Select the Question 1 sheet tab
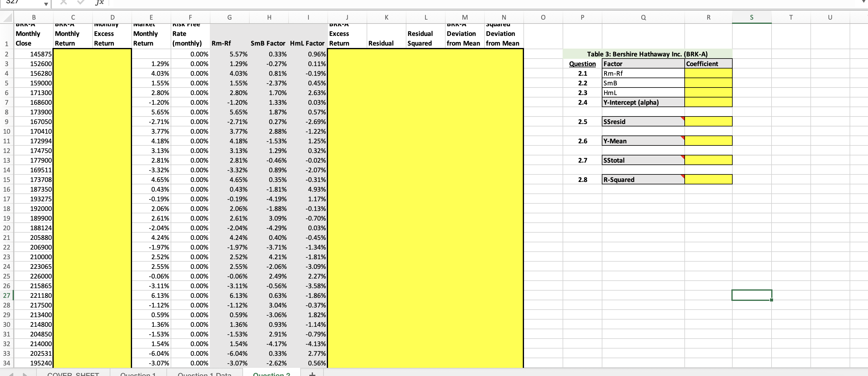Viewport: 868px width, 376px height. (x=138, y=374)
